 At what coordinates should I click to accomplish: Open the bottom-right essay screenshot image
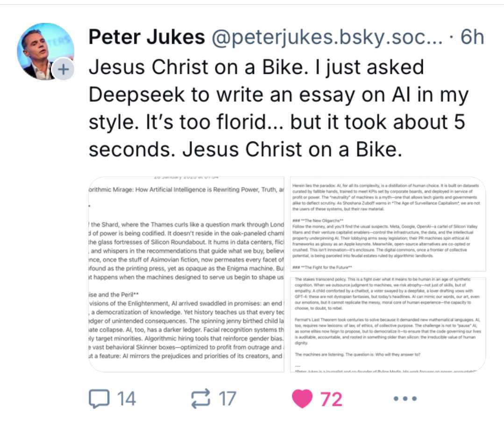point(387,324)
